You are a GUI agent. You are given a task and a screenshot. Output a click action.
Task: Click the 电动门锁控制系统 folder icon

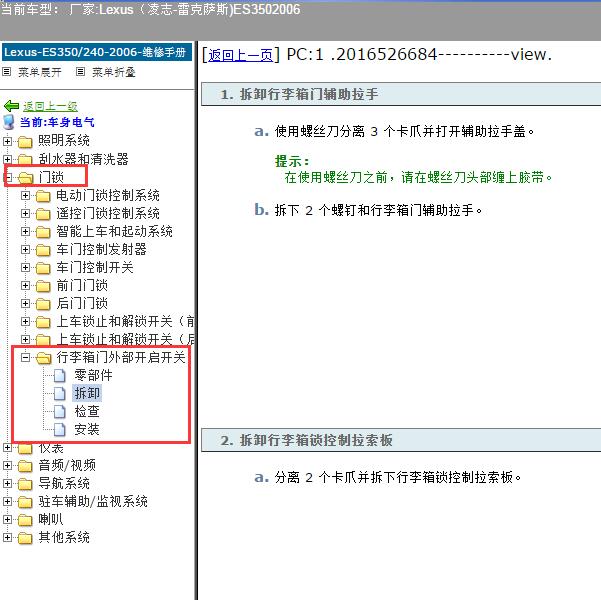(43, 196)
